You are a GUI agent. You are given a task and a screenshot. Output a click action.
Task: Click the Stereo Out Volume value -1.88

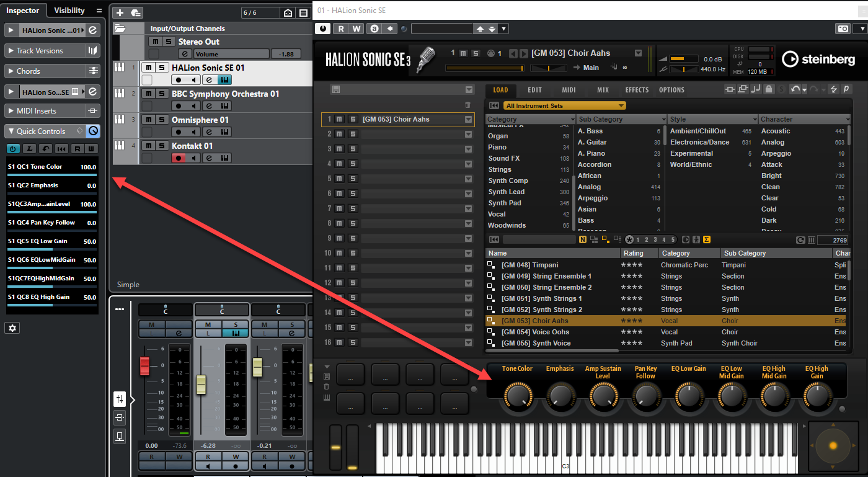286,54
